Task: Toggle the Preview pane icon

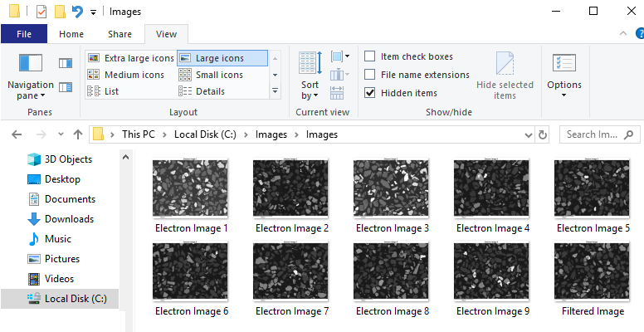Action: tap(65, 63)
